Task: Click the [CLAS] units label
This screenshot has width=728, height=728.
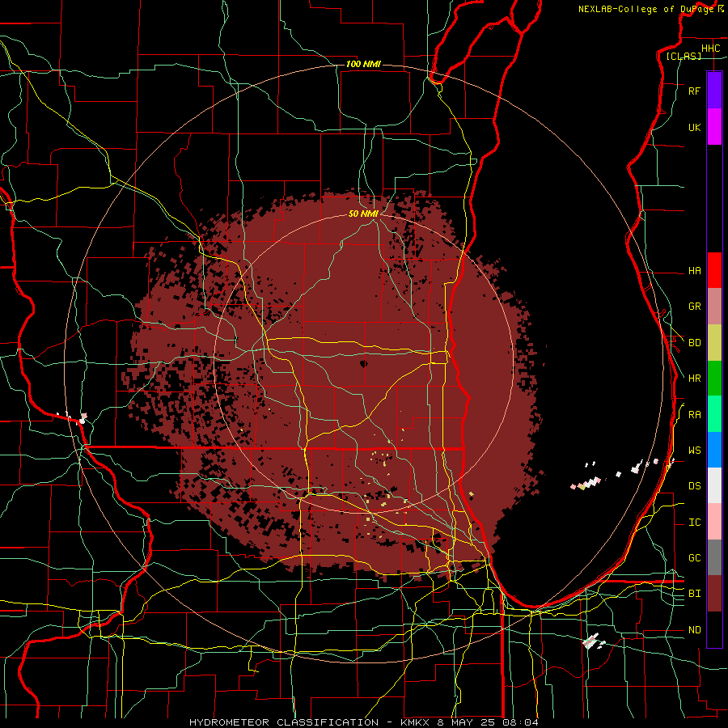Action: [x=684, y=56]
